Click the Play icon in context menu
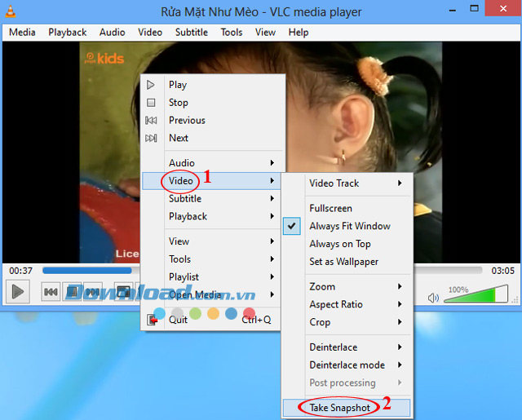The width and height of the screenshot is (522, 420). click(x=150, y=85)
